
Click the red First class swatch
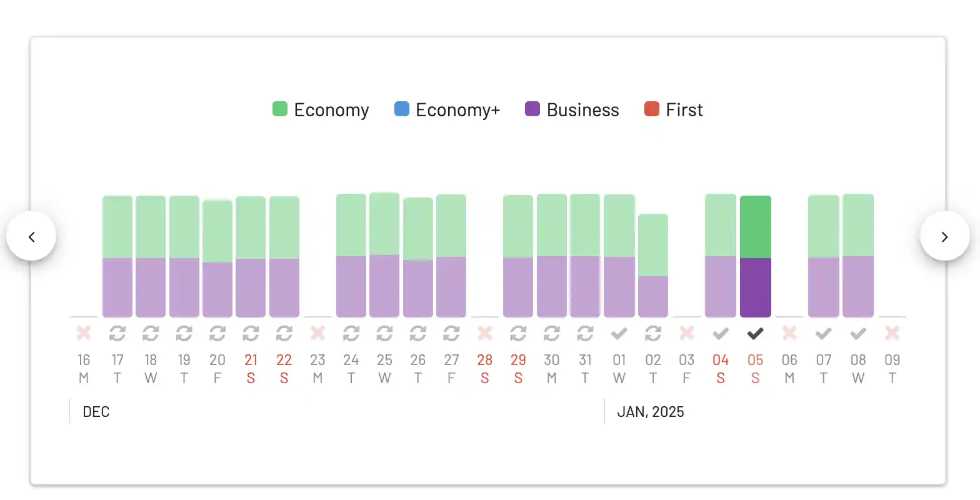(652, 109)
